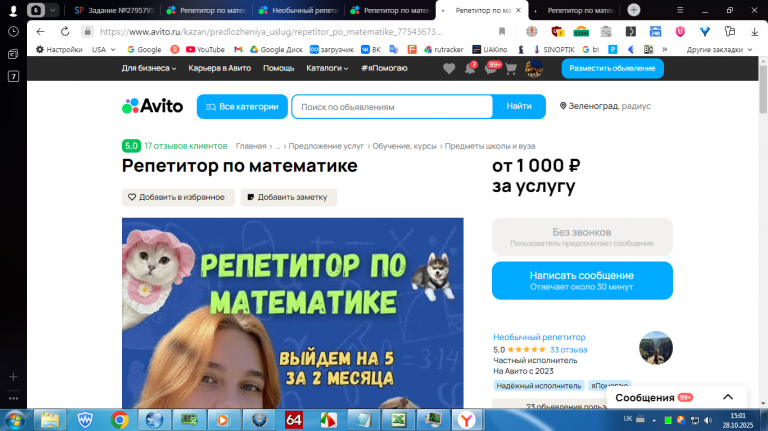
Task: Click the Найти search button
Action: 519,106
